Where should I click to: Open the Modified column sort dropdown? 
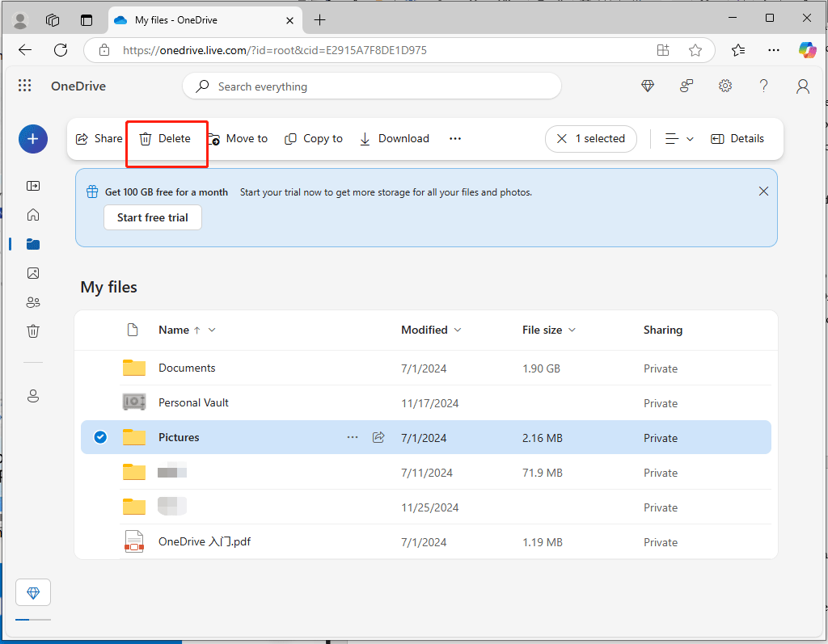(458, 330)
